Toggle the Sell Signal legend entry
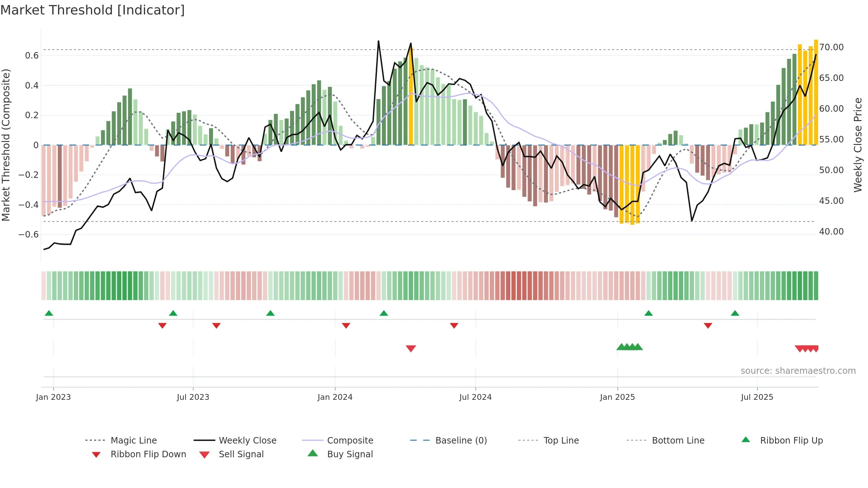Viewport: 868px width, 488px height. click(231, 454)
